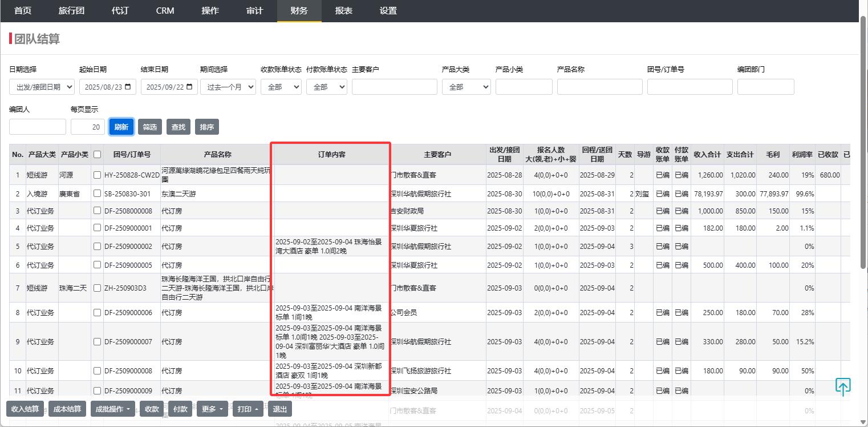Open the 旅行团 menu
The image size is (868, 427).
71,11
